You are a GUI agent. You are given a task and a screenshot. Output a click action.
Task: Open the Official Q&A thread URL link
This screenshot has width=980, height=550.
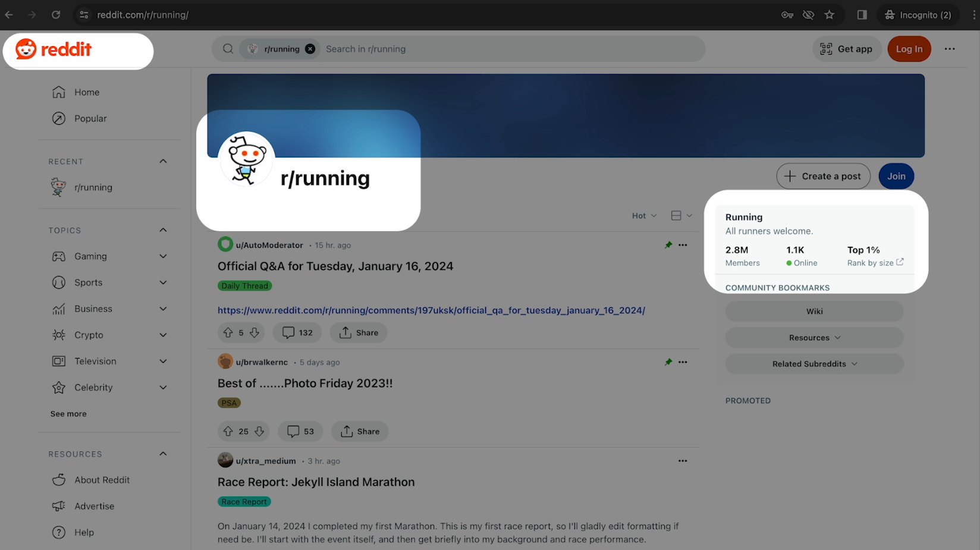point(431,310)
